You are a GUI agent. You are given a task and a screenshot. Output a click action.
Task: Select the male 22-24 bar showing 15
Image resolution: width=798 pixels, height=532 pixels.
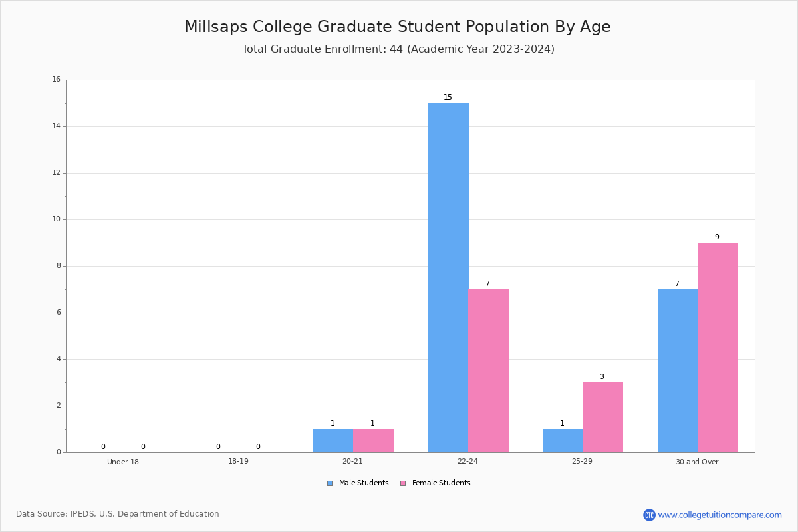pyautogui.click(x=448, y=277)
